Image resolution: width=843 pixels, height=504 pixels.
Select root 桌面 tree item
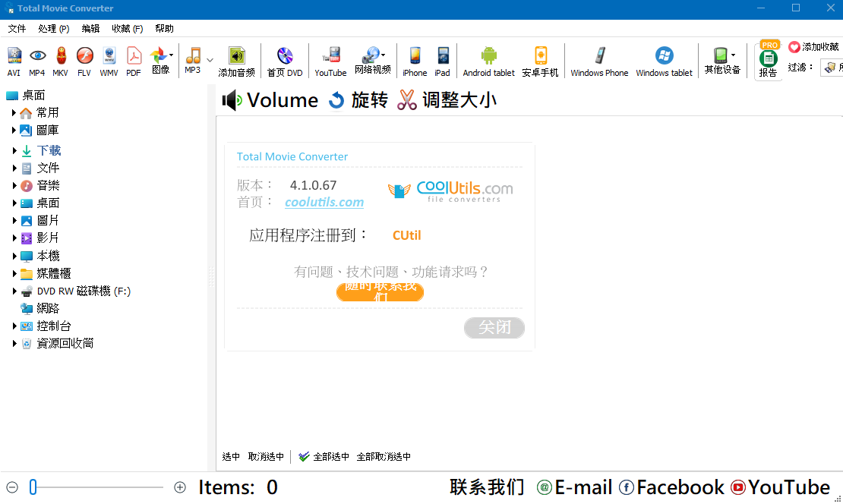(x=25, y=96)
